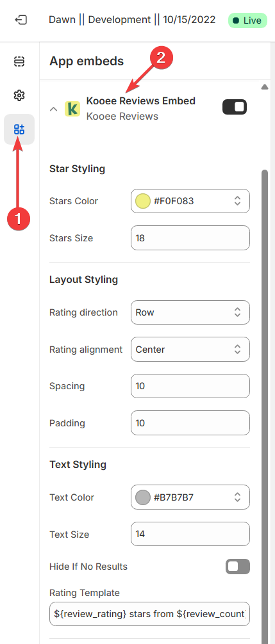Viewport: 275px width, 644px height.
Task: Open theme settings gear icon
Action: [x=19, y=95]
